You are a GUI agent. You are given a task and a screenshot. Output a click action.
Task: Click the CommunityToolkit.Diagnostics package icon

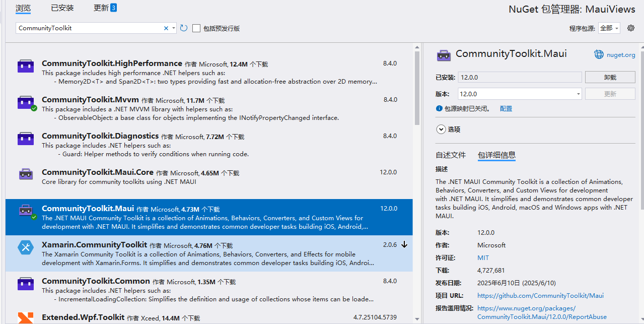[x=26, y=139]
